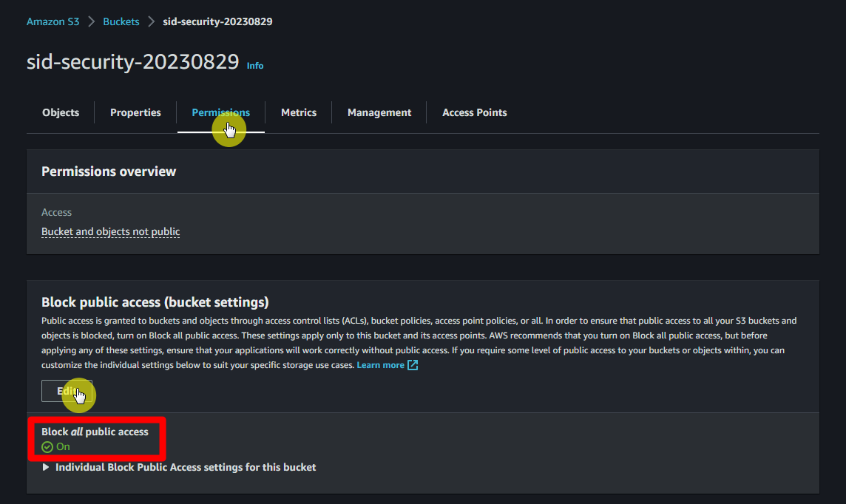Open the Info link next to the bucket name
Screen dimensions: 846x504
pyautogui.click(x=255, y=66)
